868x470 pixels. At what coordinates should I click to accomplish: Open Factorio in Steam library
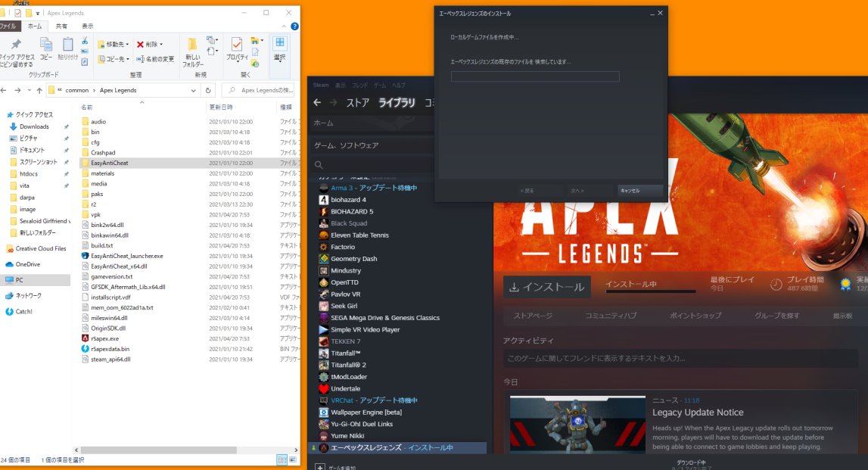pos(342,247)
